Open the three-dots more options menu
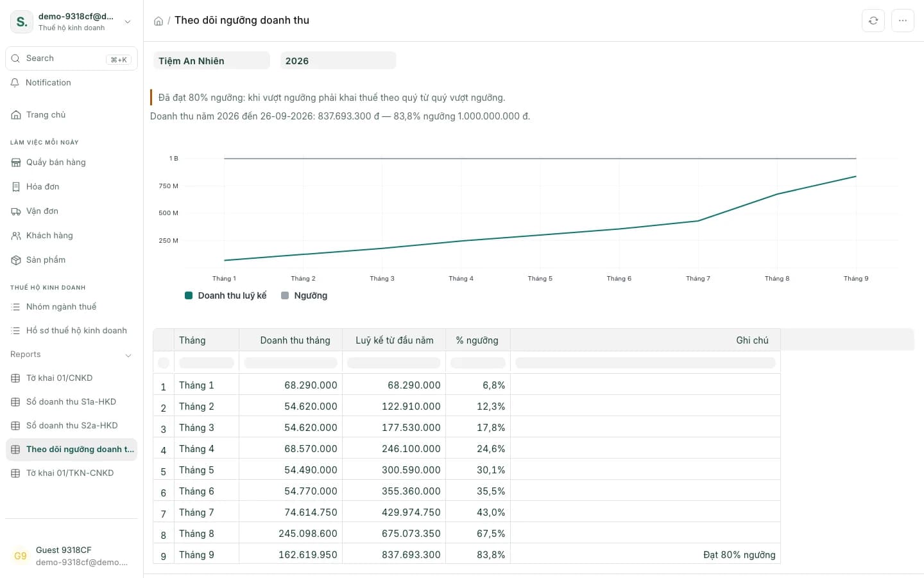 click(903, 21)
